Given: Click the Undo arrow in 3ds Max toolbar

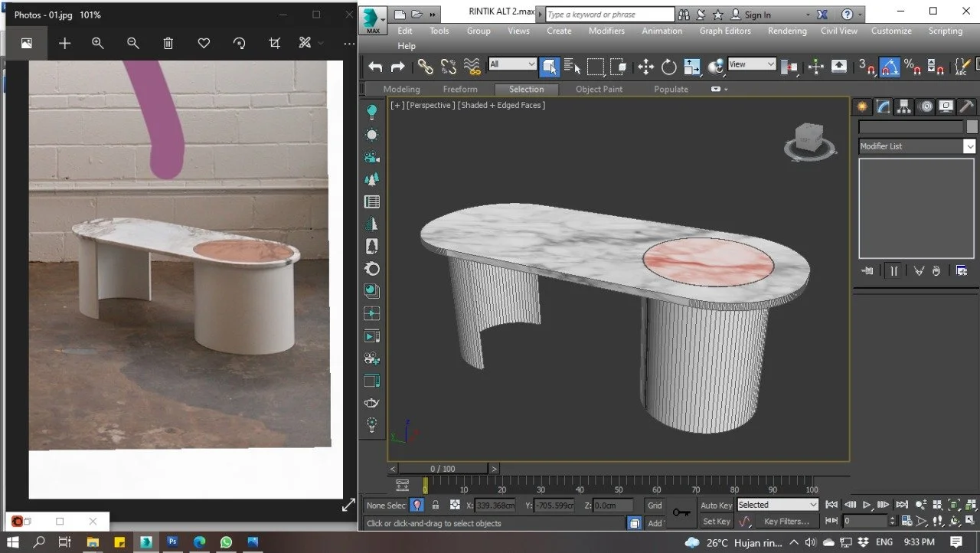Looking at the screenshot, I should (x=375, y=67).
